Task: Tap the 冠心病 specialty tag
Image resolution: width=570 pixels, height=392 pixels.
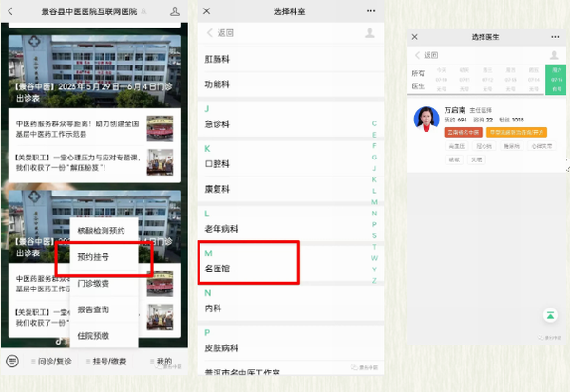Action: coord(484,146)
